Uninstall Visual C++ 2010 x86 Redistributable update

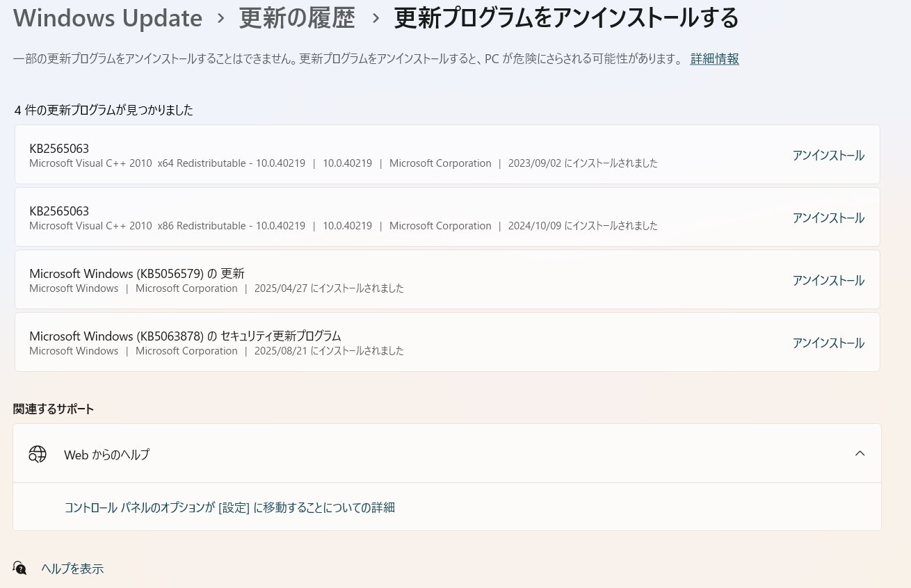[828, 218]
